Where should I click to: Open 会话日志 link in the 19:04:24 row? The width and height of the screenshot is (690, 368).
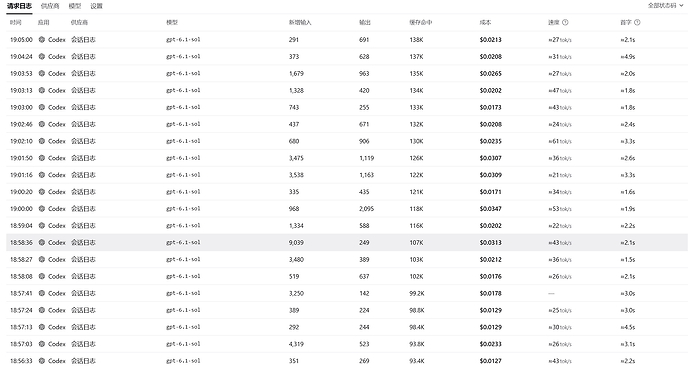click(x=83, y=56)
